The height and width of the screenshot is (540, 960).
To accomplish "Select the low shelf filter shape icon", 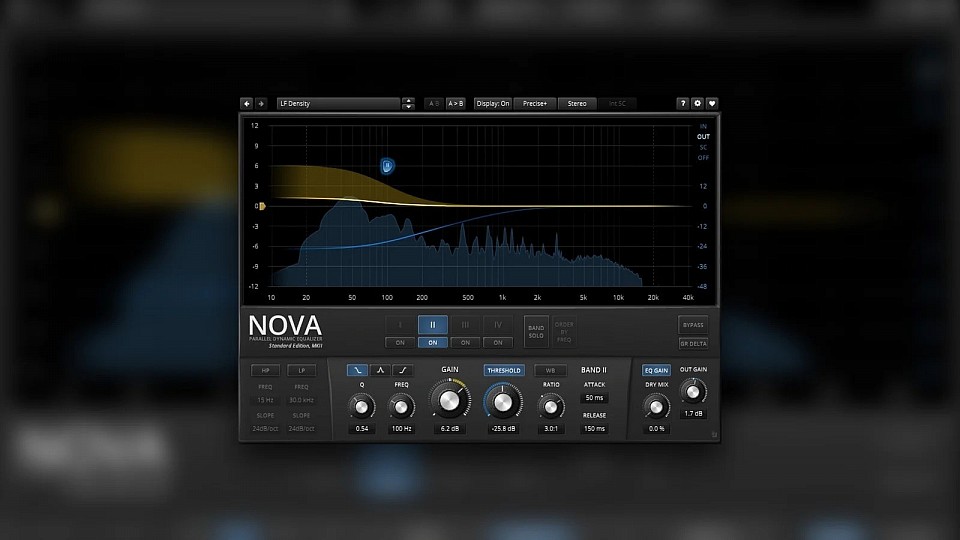I will [x=358, y=370].
